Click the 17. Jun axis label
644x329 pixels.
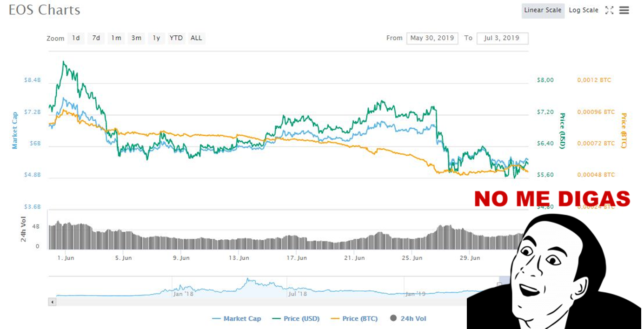pos(297,257)
